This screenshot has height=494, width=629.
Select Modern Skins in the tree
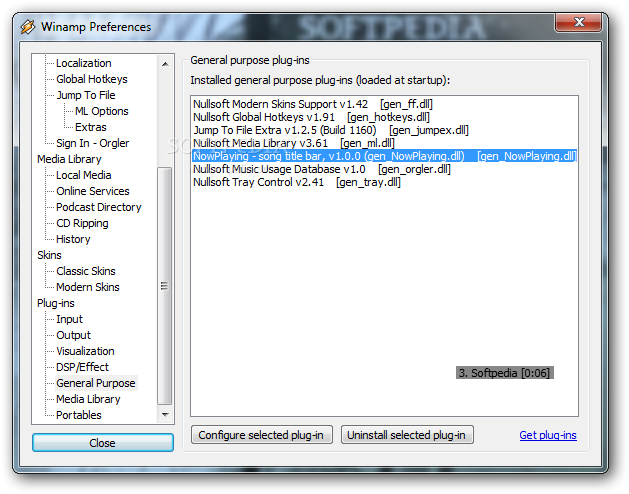87,287
